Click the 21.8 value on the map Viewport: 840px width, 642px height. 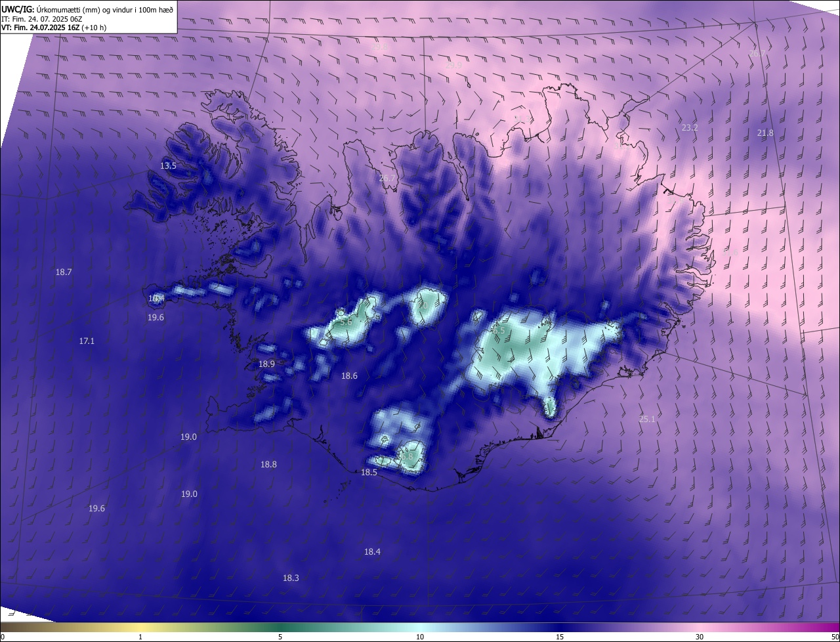point(765,133)
